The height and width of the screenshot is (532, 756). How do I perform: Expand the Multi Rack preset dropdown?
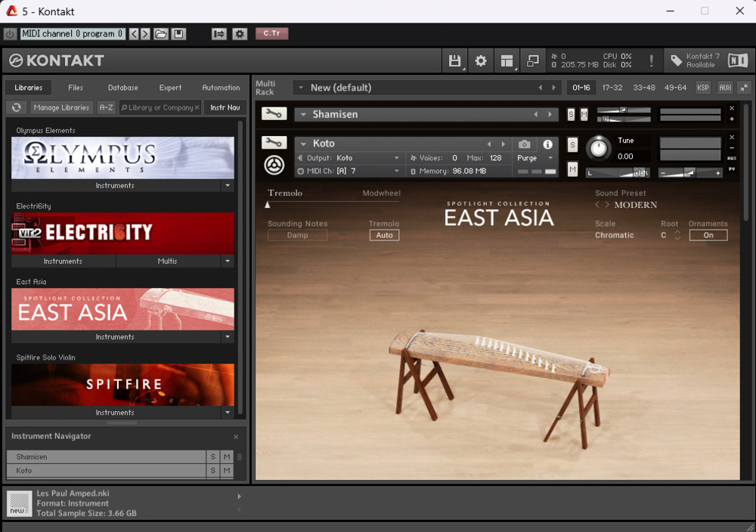[300, 88]
